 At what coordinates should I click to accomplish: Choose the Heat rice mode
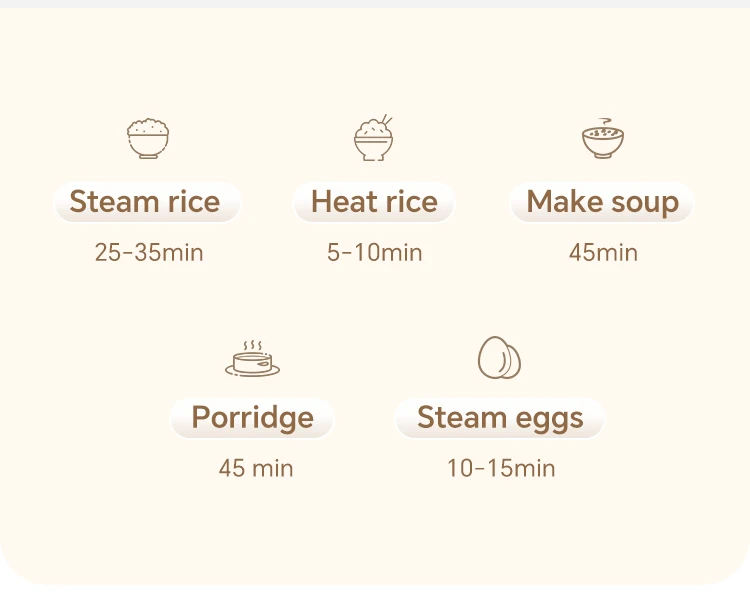pos(374,202)
